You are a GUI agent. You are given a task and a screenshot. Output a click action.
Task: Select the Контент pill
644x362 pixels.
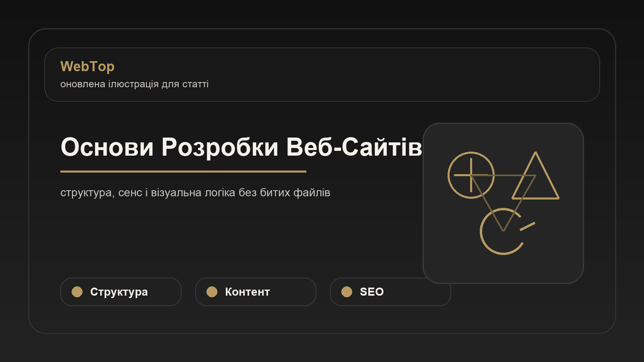pyautogui.click(x=256, y=292)
